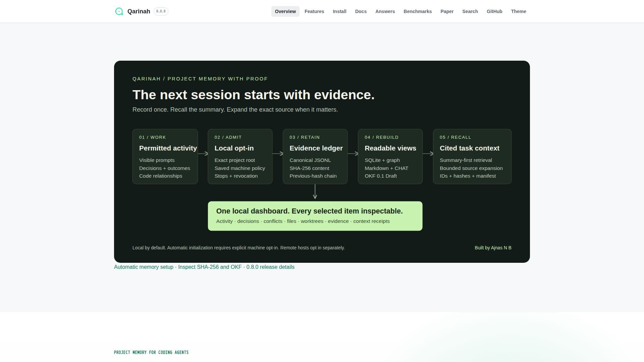Toggle the Theme switcher

[x=519, y=11]
